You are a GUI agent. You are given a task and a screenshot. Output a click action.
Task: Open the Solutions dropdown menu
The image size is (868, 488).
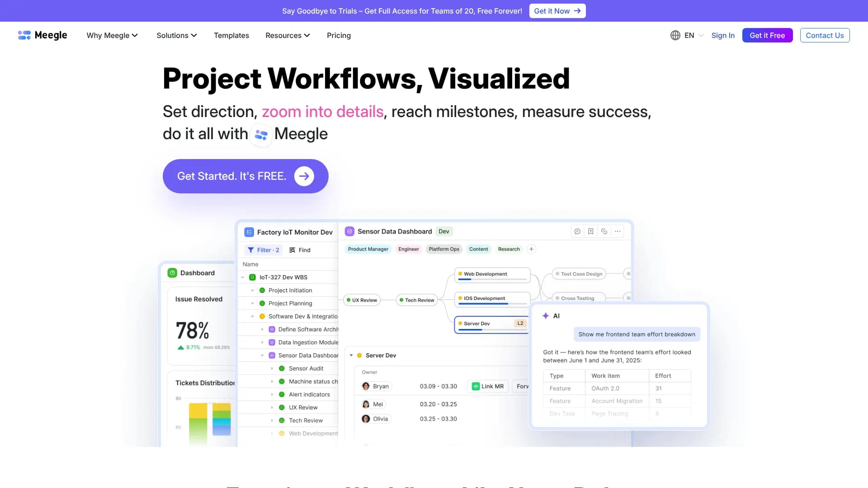tap(176, 35)
